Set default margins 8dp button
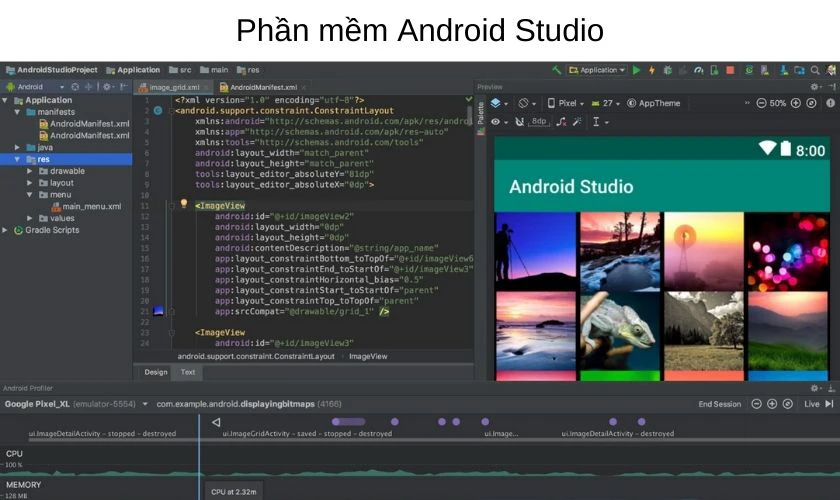Viewport: 840px width, 500px height. click(539, 121)
